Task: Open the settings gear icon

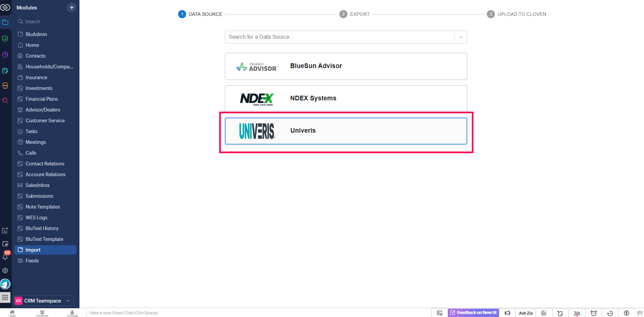Action: [x=5, y=271]
